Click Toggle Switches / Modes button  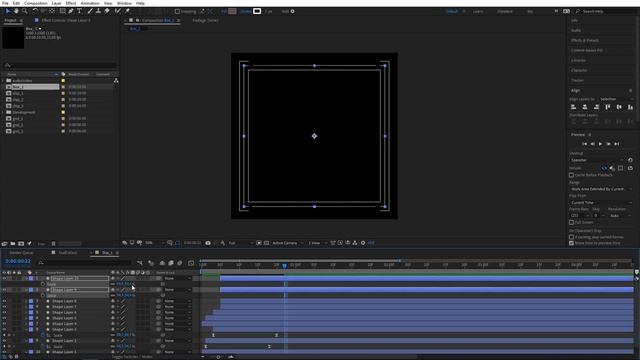click(x=132, y=357)
